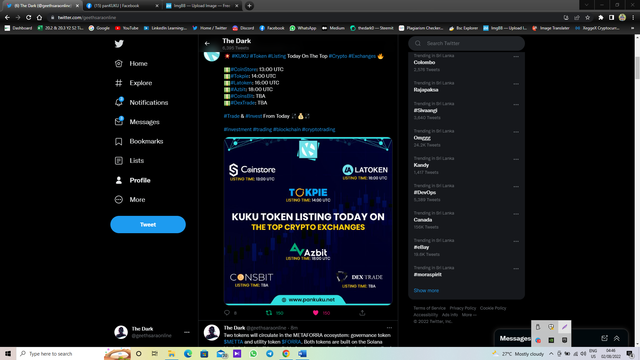This screenshot has height=360, width=640.
Task: Like the KUKU token tweet
Action: coord(316,313)
